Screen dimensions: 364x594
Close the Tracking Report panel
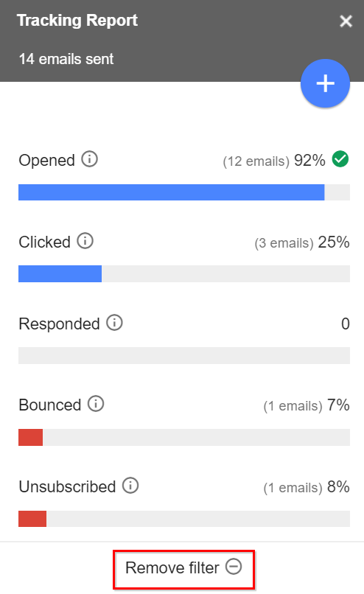(346, 21)
